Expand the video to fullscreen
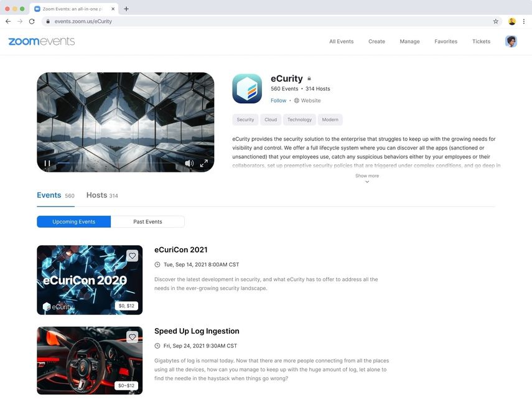Image resolution: width=532 pixels, height=399 pixels. pyautogui.click(x=203, y=162)
